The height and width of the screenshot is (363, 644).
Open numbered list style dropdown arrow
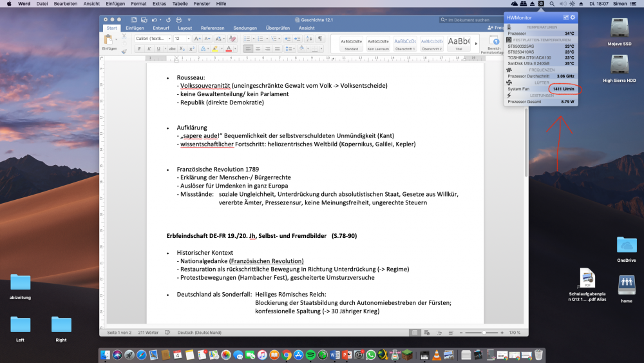[267, 39]
